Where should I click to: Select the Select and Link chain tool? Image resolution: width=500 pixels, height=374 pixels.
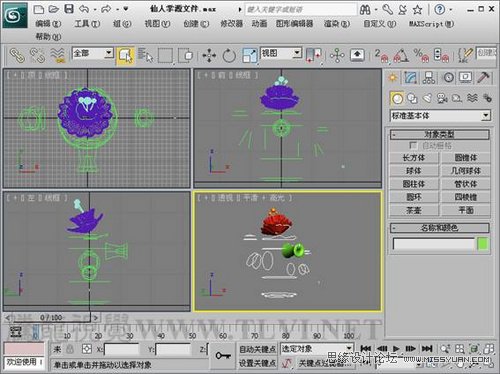[x=17, y=55]
